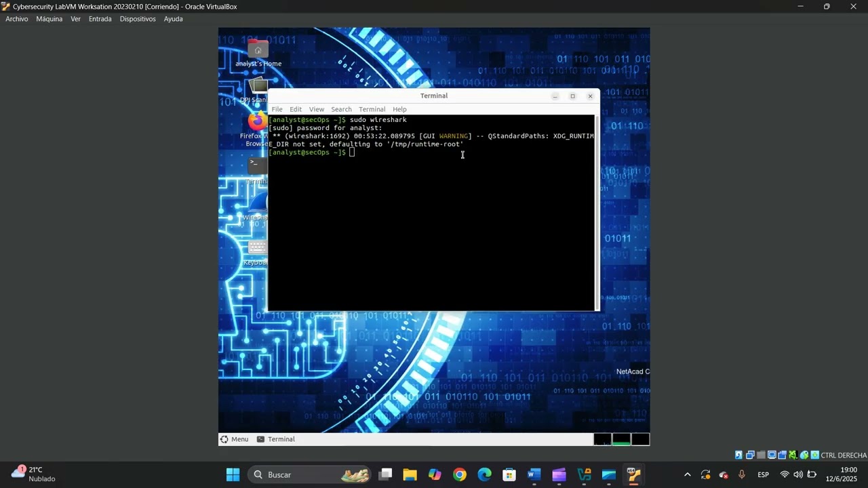Open File Explorer from the taskbar
Viewport: 868px width, 488px height.
[x=410, y=474]
